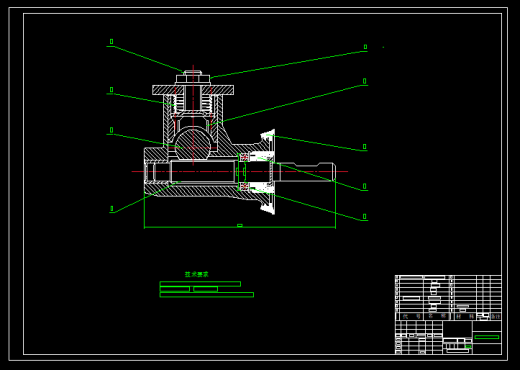The image size is (520, 370).
Task: Select the balloon label whose leader points to the ball
Action: (x=111, y=130)
